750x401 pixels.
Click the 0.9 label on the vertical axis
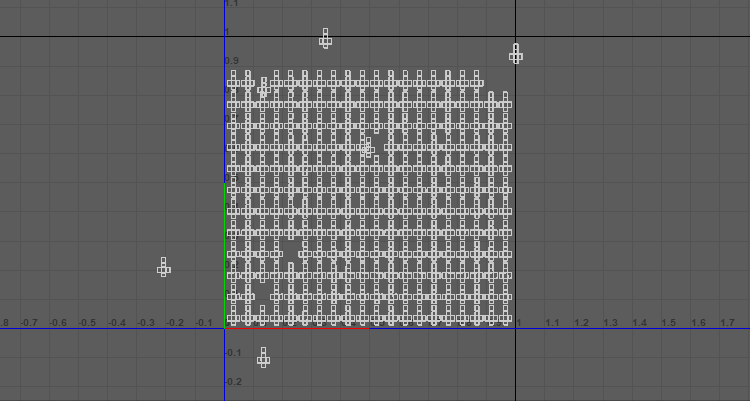click(x=232, y=62)
